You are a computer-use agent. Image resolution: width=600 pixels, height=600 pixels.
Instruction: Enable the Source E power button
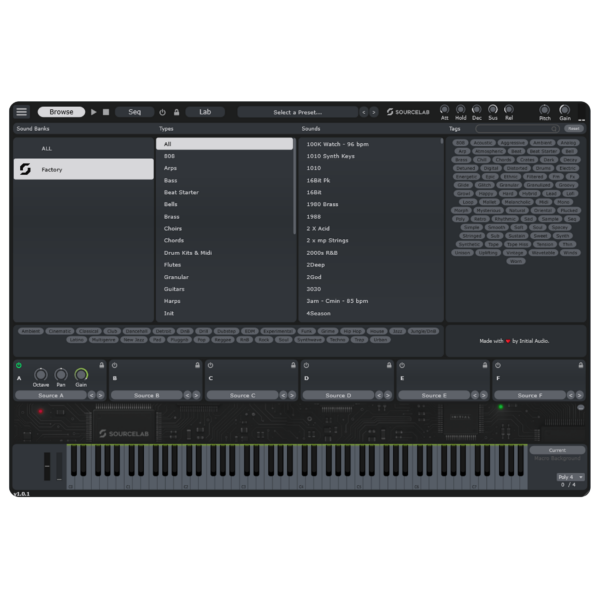402,365
